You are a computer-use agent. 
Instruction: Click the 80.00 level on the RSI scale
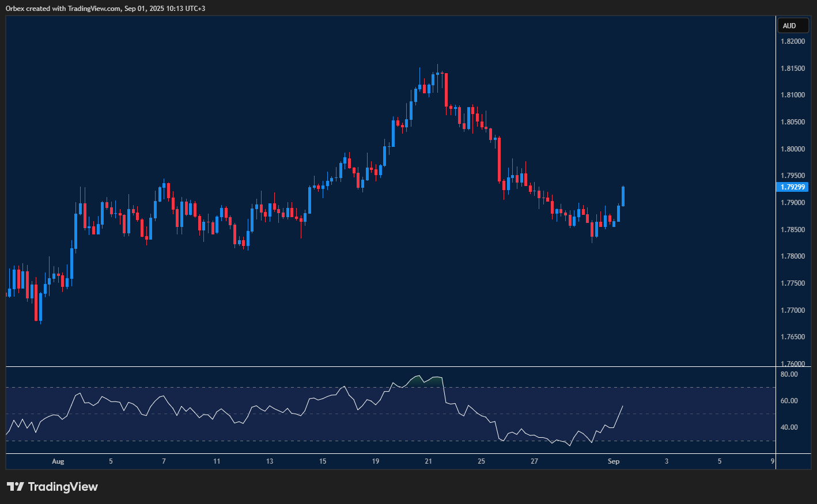click(x=790, y=373)
